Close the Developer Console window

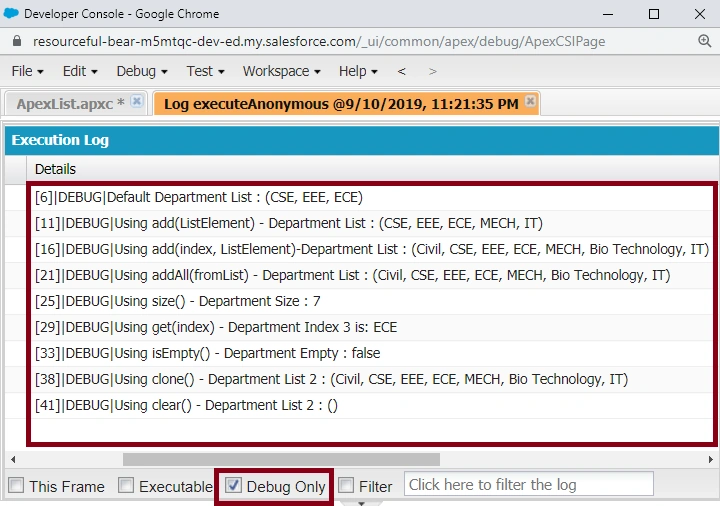(x=700, y=14)
